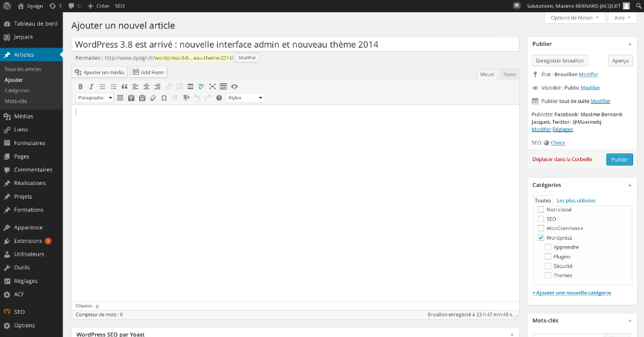Center align the text
Viewport: 644px width, 337px height.
146,87
